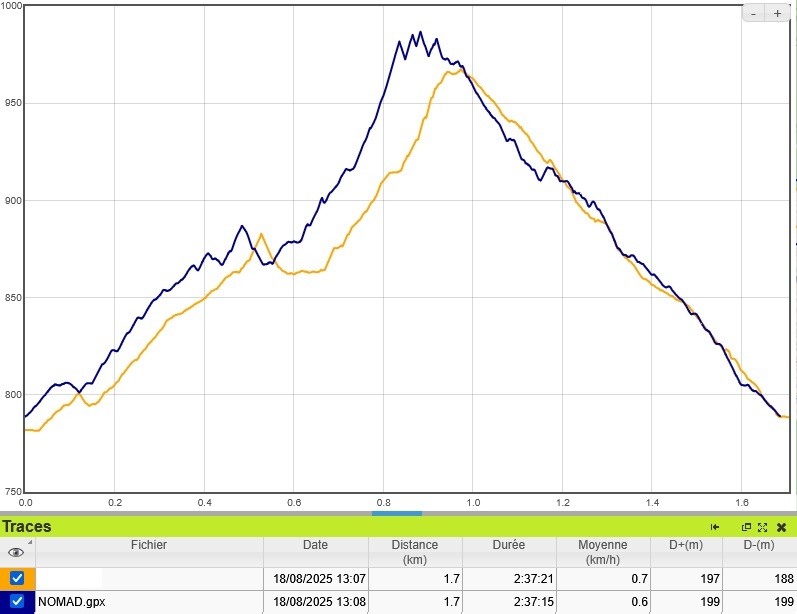Image resolution: width=797 pixels, height=614 pixels.
Task: Close the Traces panel
Action: tap(781, 527)
